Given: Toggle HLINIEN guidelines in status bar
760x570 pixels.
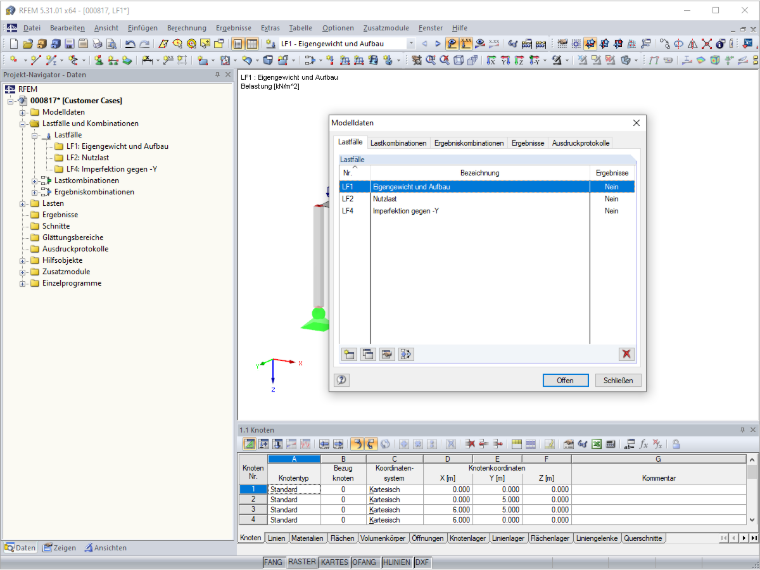Looking at the screenshot, I should click(x=396, y=562).
